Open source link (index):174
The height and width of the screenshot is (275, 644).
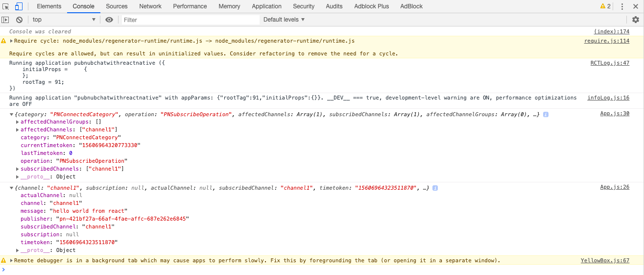(x=611, y=31)
